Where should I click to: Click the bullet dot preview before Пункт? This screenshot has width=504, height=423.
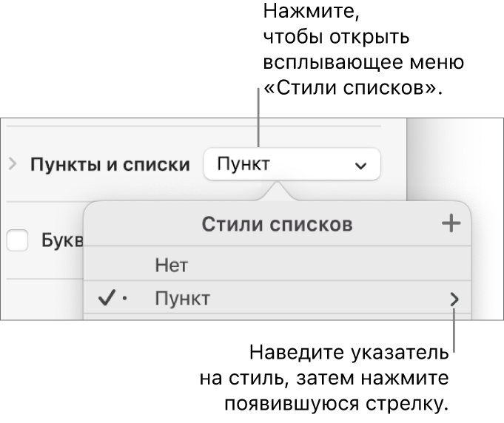[x=125, y=299]
